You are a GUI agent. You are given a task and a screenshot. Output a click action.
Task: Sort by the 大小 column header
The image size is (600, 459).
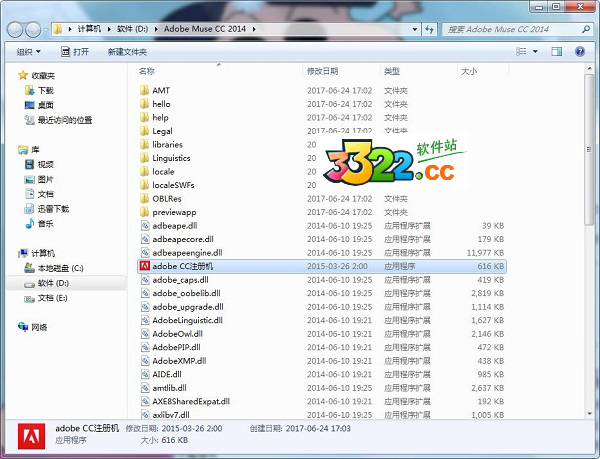[x=469, y=71]
